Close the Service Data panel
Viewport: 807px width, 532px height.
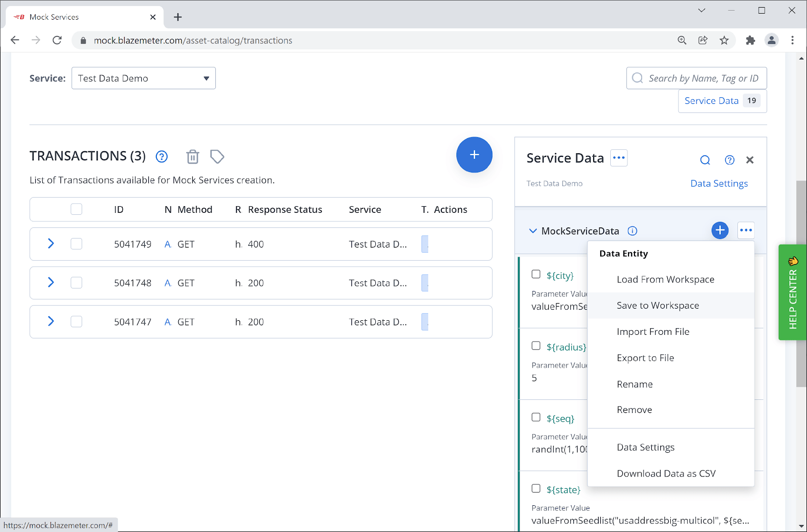click(750, 160)
